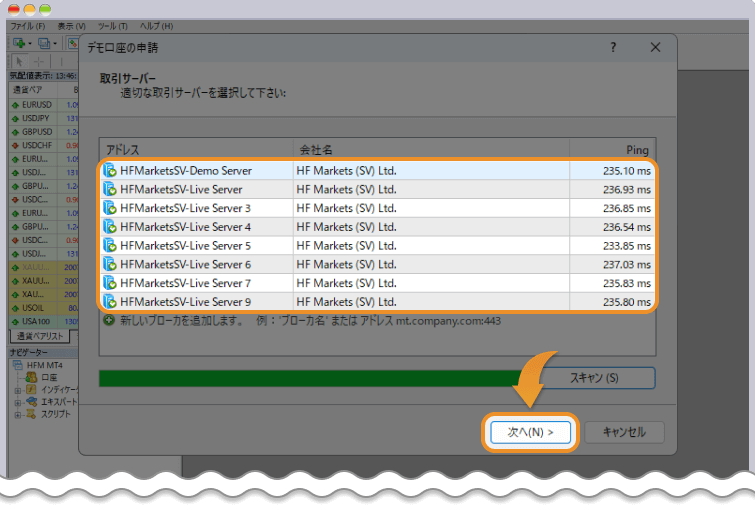Viewport: 755px width, 508px height.
Task: Close the デモ口座の申請 dialog
Action: pos(655,47)
